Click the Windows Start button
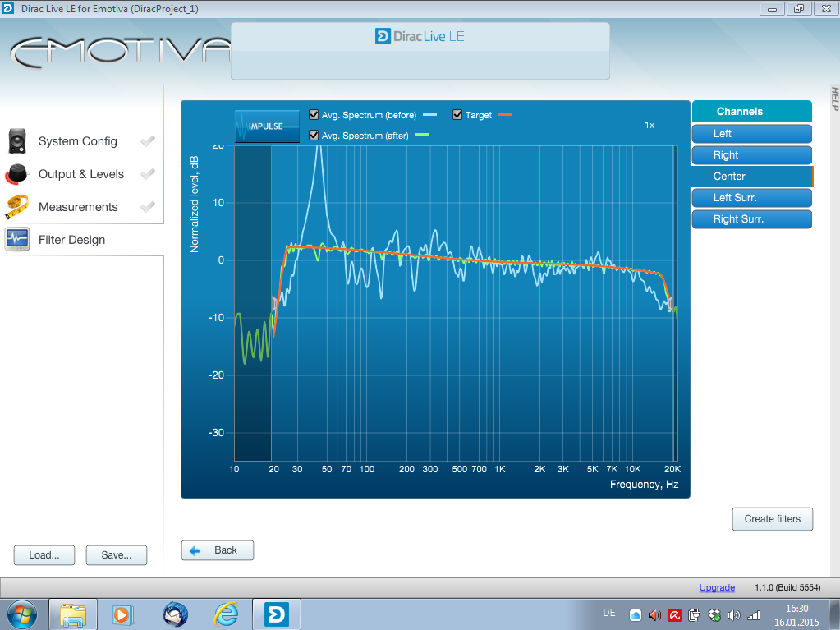 22,614
